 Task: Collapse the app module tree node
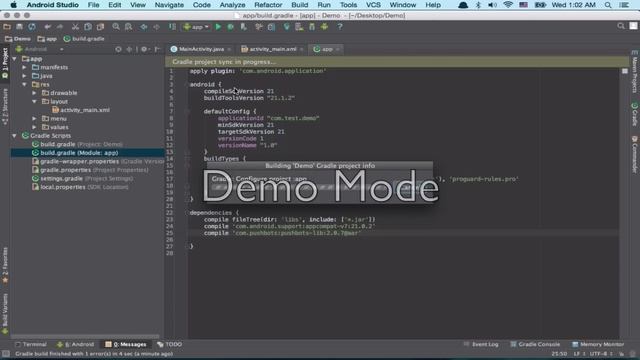click(15, 59)
